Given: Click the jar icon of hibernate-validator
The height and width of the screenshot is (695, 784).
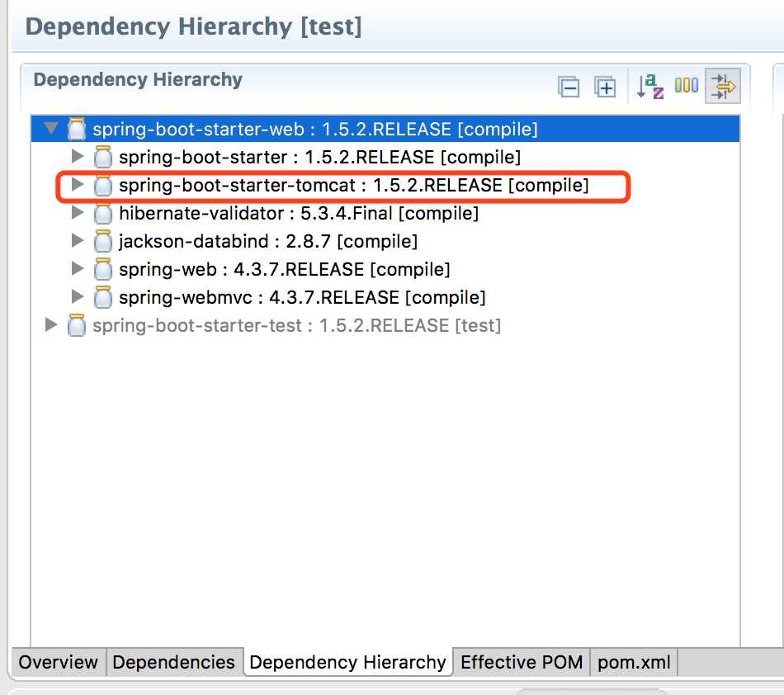Looking at the screenshot, I should click(103, 213).
